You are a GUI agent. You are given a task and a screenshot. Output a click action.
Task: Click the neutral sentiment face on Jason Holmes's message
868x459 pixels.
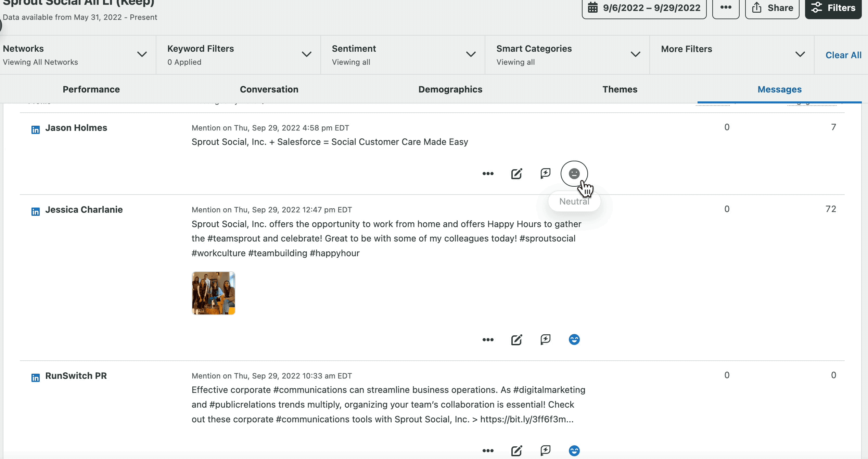click(574, 173)
